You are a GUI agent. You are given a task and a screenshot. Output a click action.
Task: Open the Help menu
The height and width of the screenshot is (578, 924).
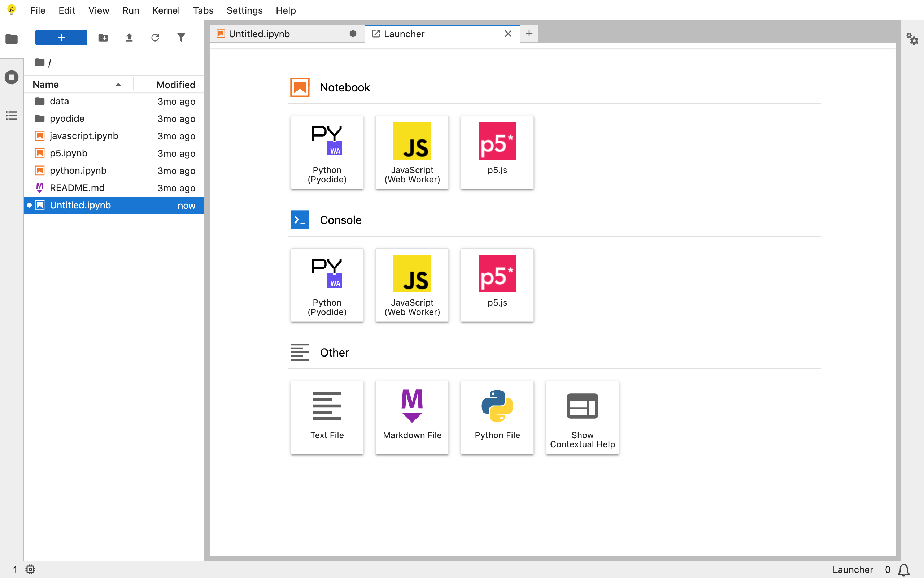[286, 10]
